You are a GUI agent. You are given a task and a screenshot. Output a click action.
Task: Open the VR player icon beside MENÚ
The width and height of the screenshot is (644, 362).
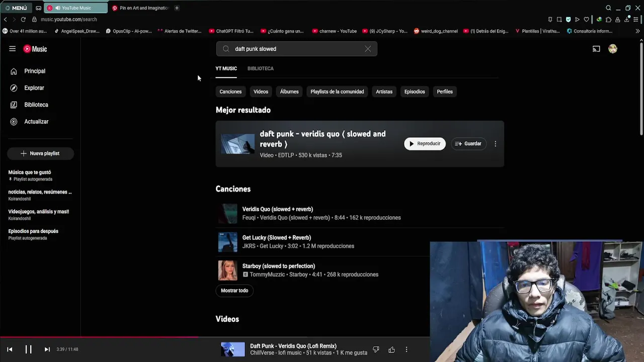point(38,8)
